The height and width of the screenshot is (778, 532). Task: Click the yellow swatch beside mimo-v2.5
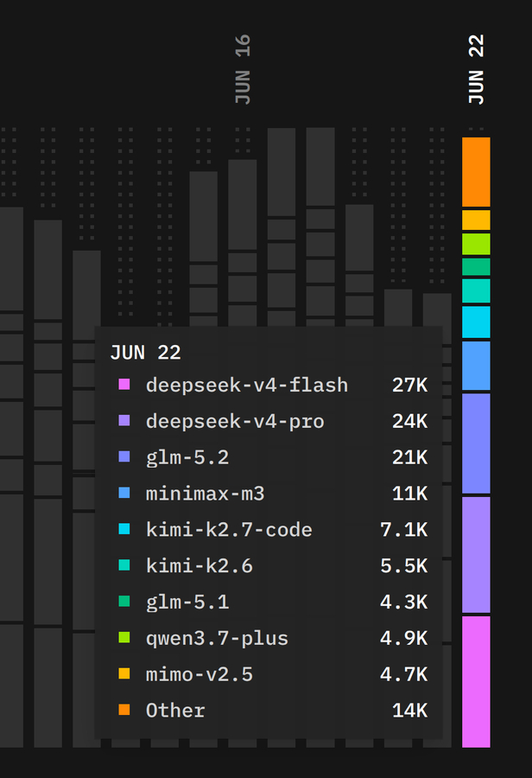click(x=124, y=673)
